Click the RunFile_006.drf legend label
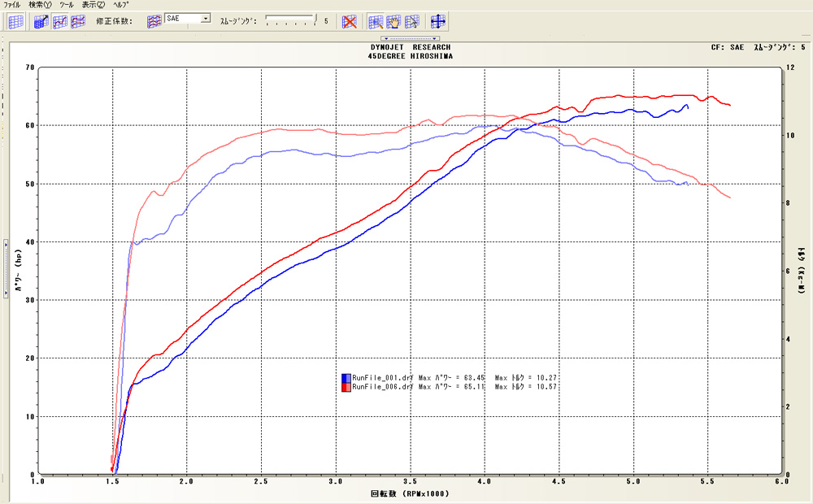Screen dimensions: 813x504 382,388
